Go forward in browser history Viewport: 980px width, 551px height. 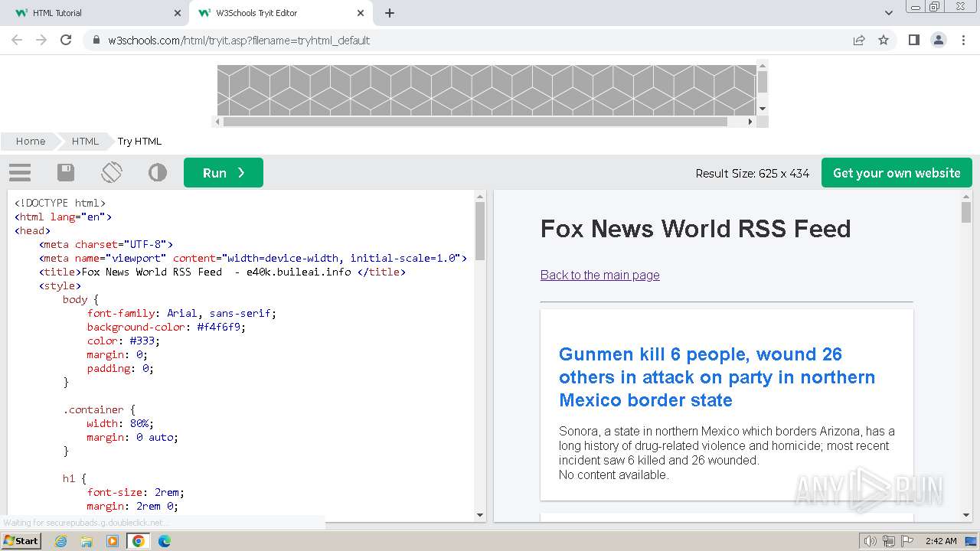click(41, 40)
